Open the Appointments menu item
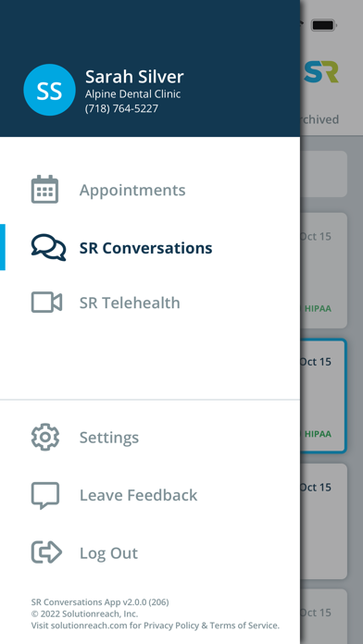The height and width of the screenshot is (644, 363). click(132, 190)
